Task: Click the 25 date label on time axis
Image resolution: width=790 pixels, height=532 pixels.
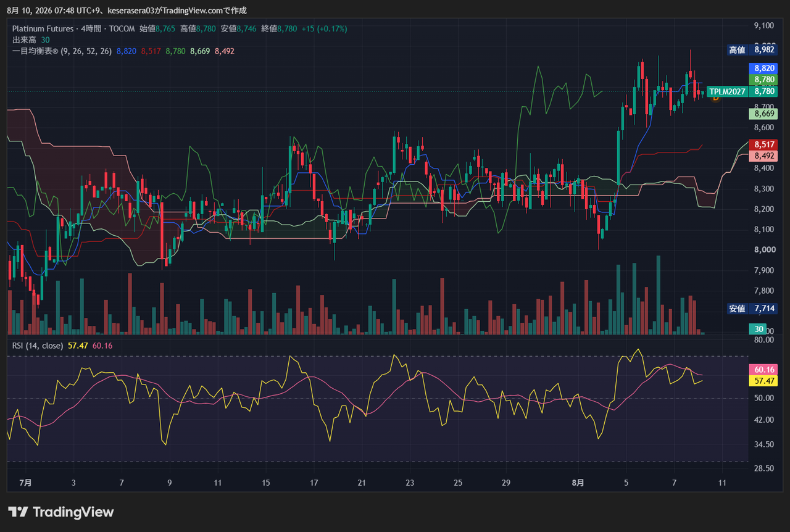Action: (458, 483)
